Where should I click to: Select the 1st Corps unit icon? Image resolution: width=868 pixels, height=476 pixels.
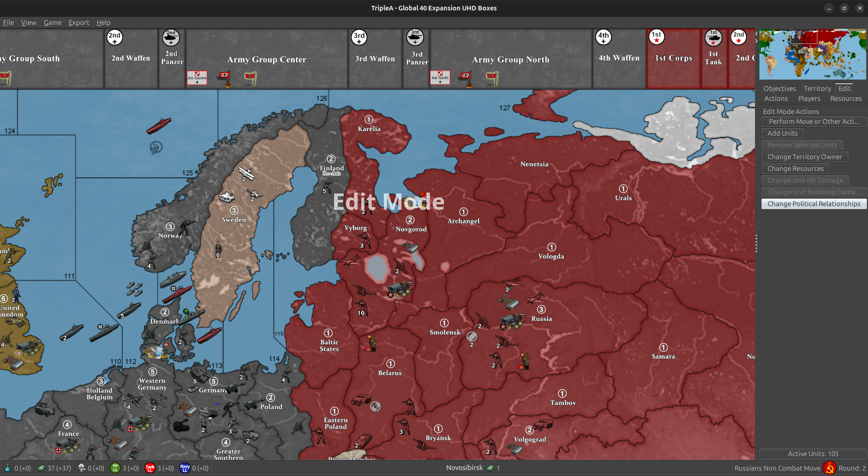656,37
